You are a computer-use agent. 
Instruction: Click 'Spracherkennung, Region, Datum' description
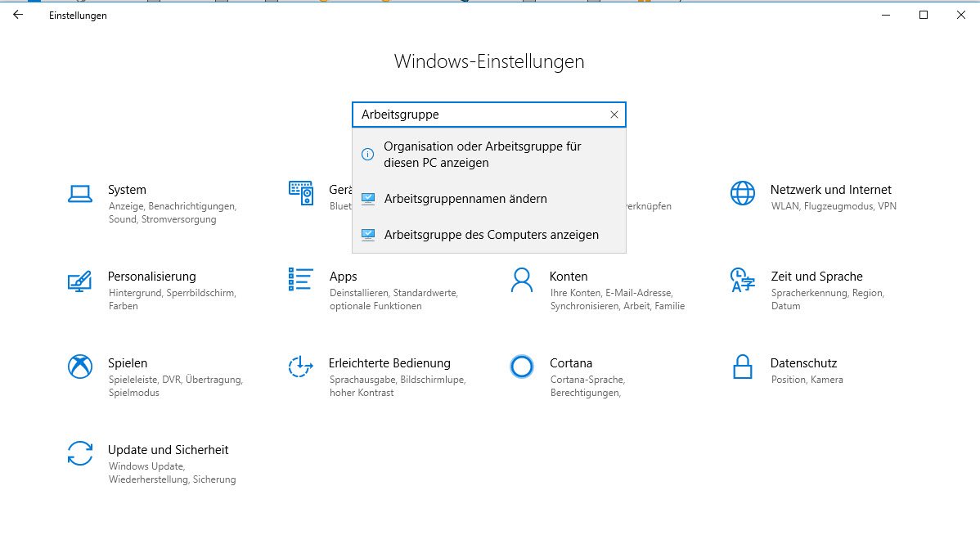828,299
